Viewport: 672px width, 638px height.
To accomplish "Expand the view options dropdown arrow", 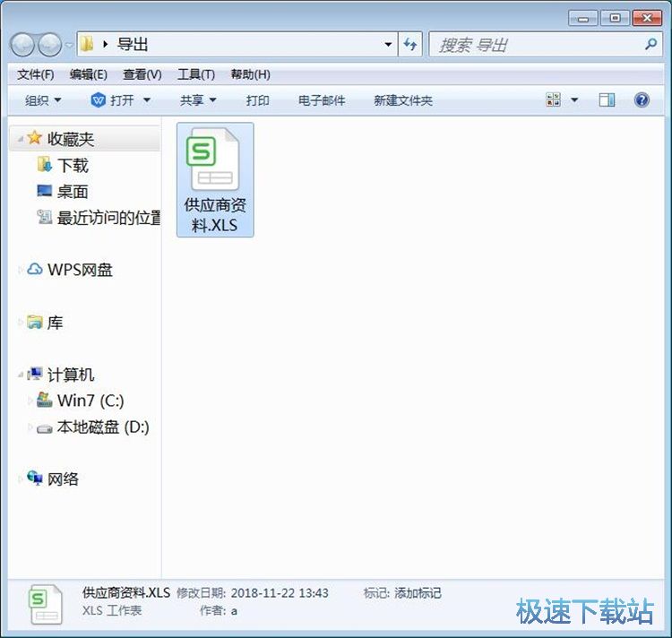I will [574, 100].
